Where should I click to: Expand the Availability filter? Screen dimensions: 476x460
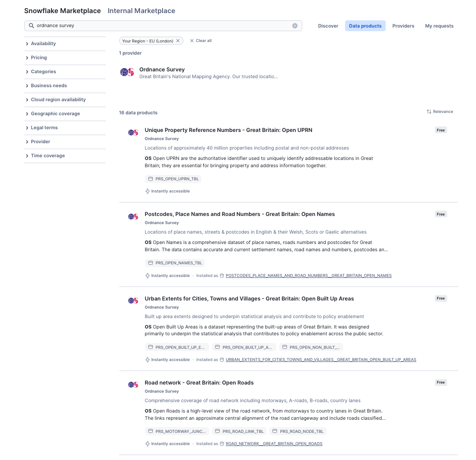coord(65,43)
